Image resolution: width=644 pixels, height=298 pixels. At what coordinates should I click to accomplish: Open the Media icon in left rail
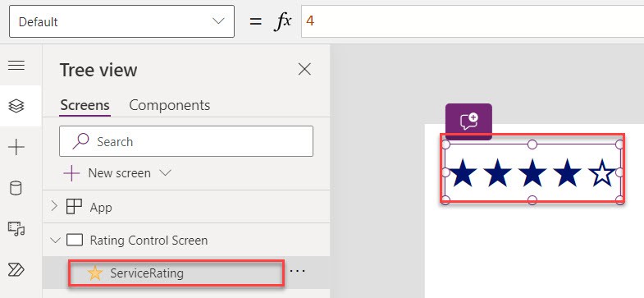(16, 228)
